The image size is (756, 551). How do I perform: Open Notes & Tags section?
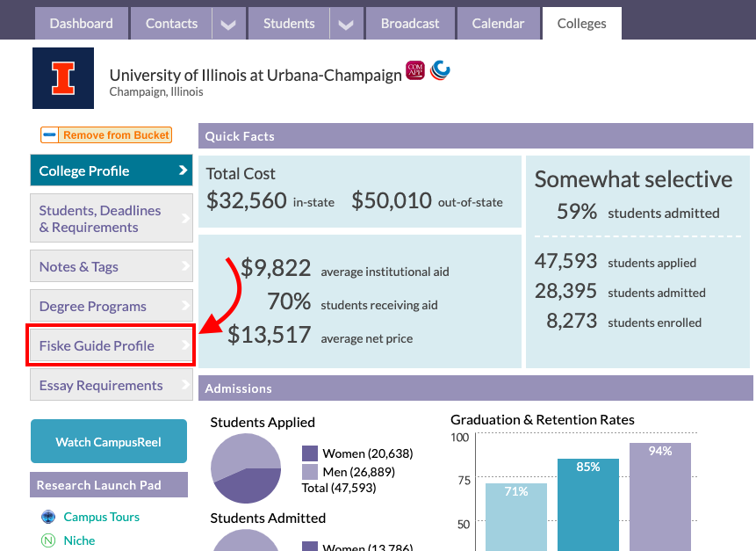[112, 266]
